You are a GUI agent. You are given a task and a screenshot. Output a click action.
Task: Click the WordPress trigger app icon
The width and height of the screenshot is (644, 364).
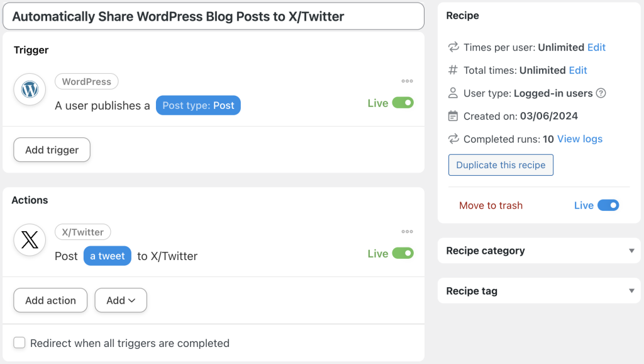[29, 89]
